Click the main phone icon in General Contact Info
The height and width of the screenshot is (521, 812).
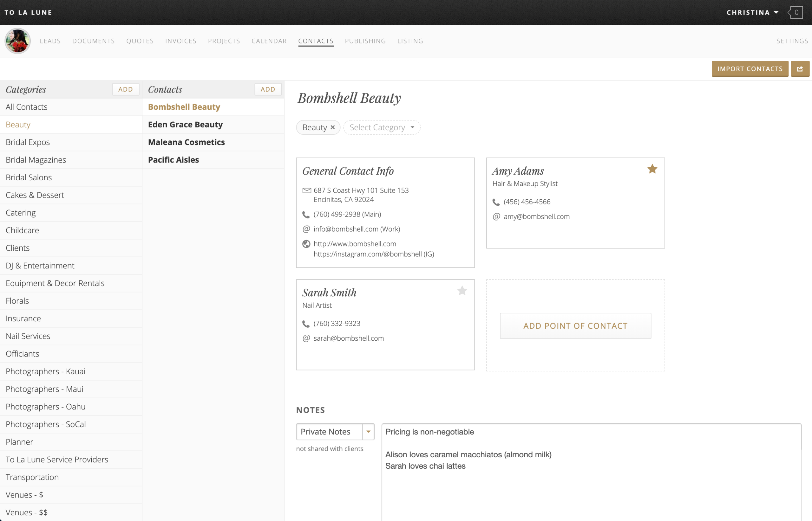306,215
